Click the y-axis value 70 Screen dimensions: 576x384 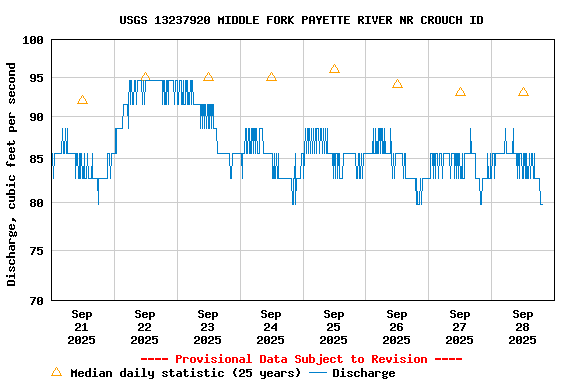point(36,301)
